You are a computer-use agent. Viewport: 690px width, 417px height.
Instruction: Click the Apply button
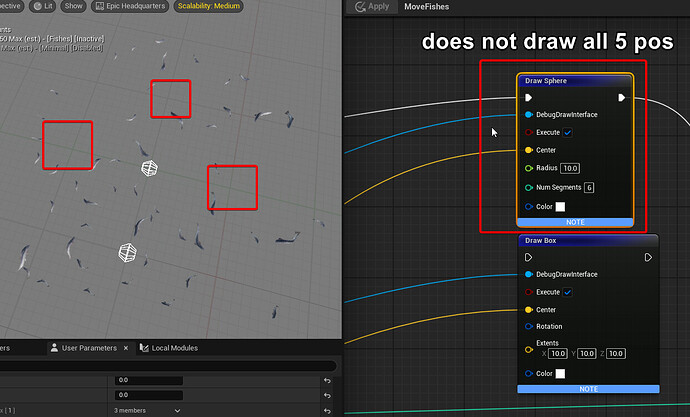coord(372,7)
